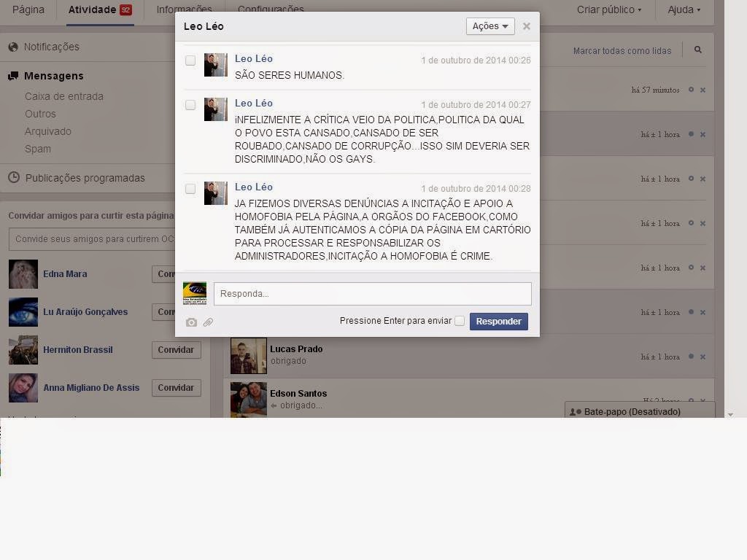This screenshot has width=747, height=560.
Task: Click the Responda... reply text field
Action: pyautogui.click(x=373, y=294)
